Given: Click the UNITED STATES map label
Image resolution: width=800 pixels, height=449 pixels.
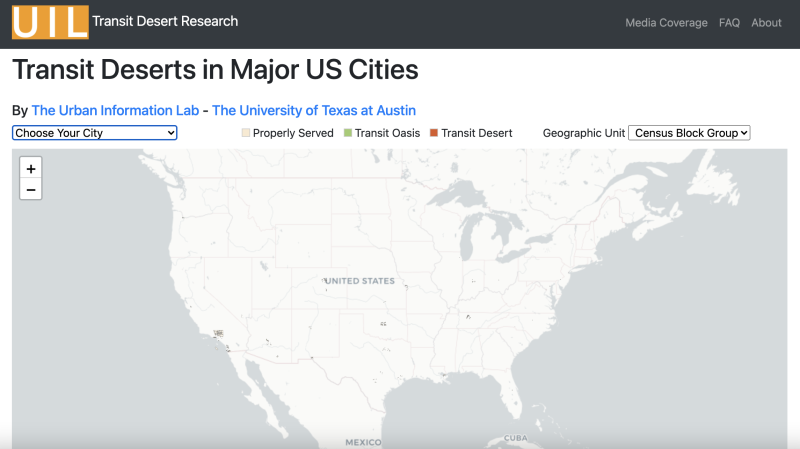Looking at the screenshot, I should pos(360,281).
